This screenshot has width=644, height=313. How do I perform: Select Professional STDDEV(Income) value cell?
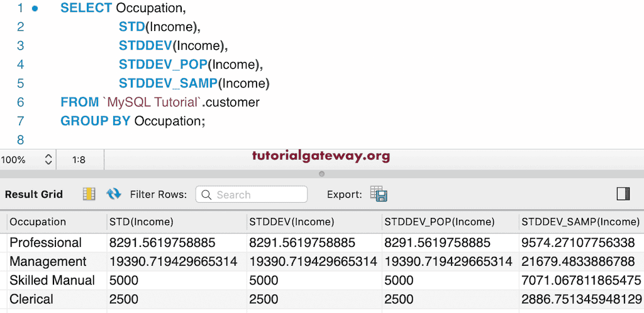click(314, 242)
